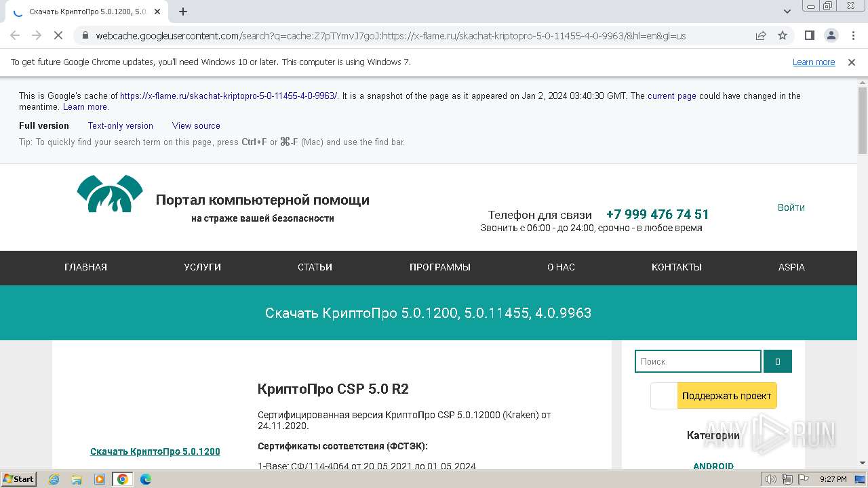Open a new tab with plus button
The height and width of the screenshot is (488, 868).
pos(183,12)
